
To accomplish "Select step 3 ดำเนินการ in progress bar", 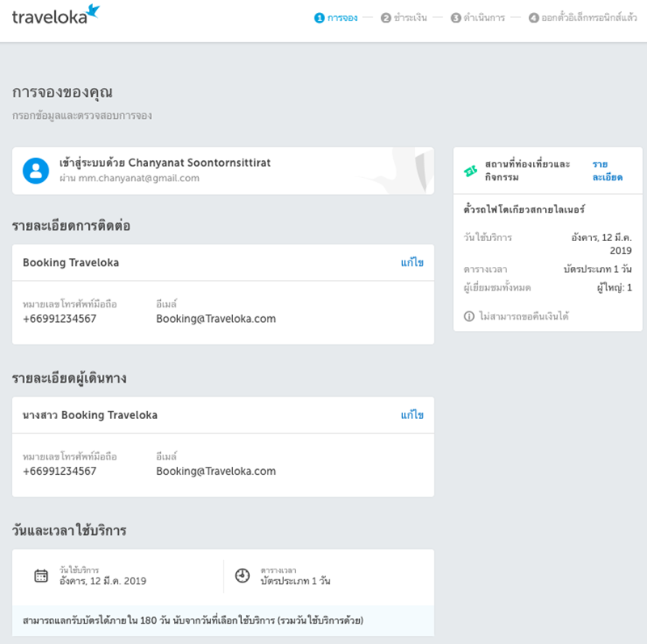I will [478, 18].
